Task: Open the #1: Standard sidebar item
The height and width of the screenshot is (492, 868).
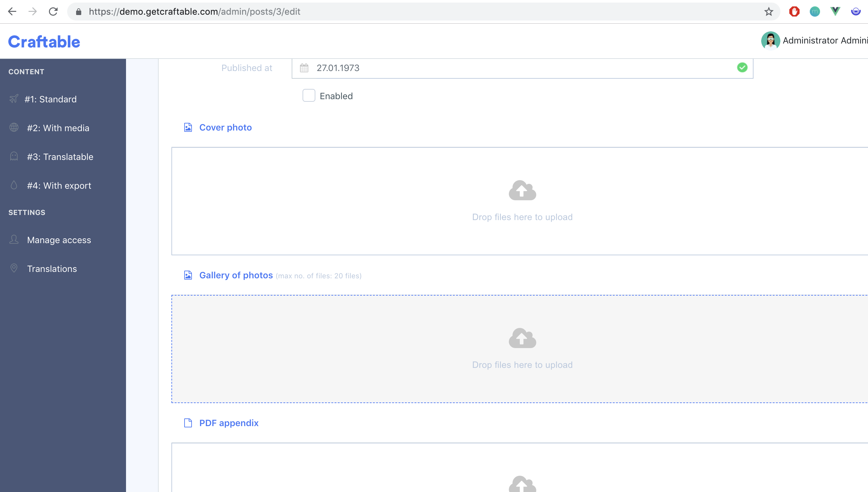Action: [51, 99]
